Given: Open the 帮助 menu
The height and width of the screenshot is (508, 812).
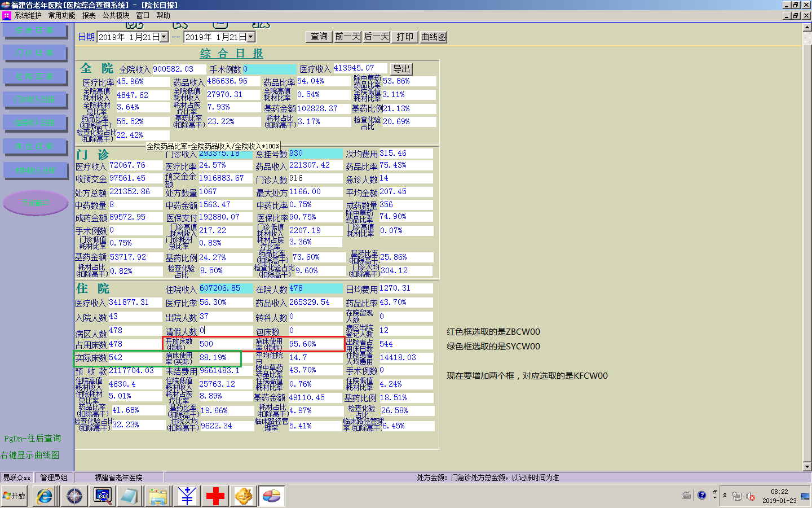Looking at the screenshot, I should [x=164, y=16].
